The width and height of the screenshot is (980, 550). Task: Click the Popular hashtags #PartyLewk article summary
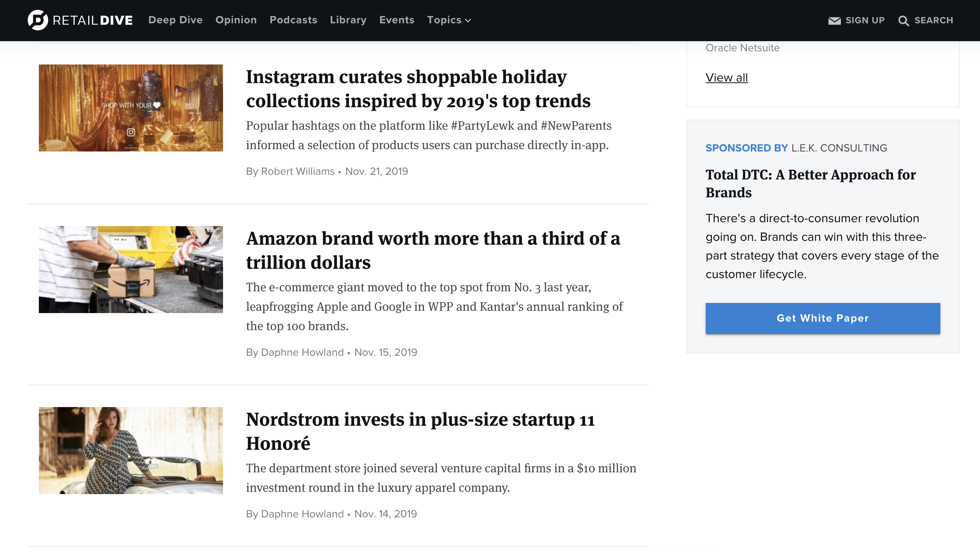[429, 136]
